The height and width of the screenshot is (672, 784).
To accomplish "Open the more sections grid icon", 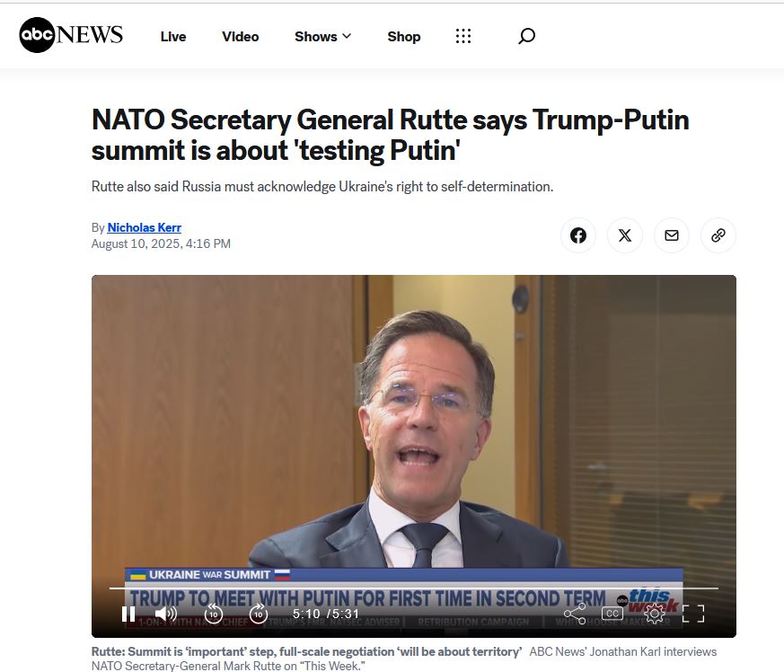I will click(463, 36).
